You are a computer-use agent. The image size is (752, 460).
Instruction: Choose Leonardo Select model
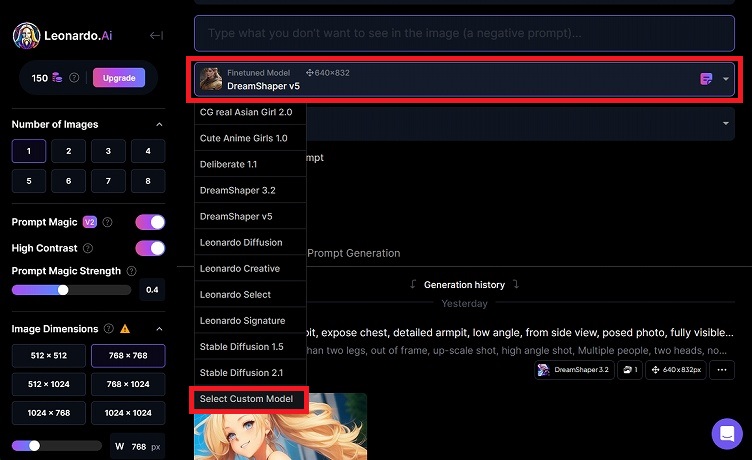point(250,294)
